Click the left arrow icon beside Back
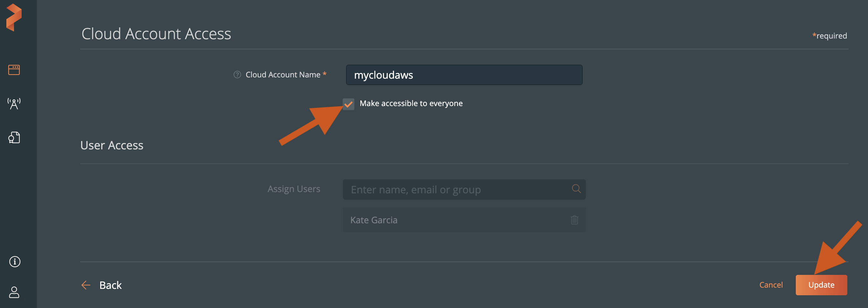 click(x=86, y=285)
